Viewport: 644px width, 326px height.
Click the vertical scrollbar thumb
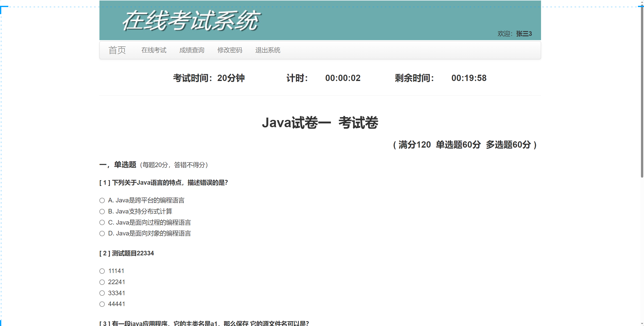[642, 91]
